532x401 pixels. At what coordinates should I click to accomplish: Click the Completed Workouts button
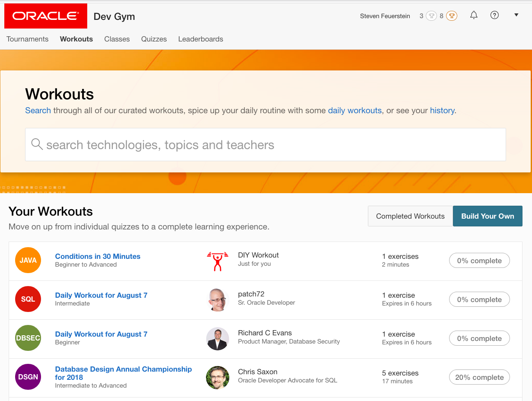coord(410,216)
